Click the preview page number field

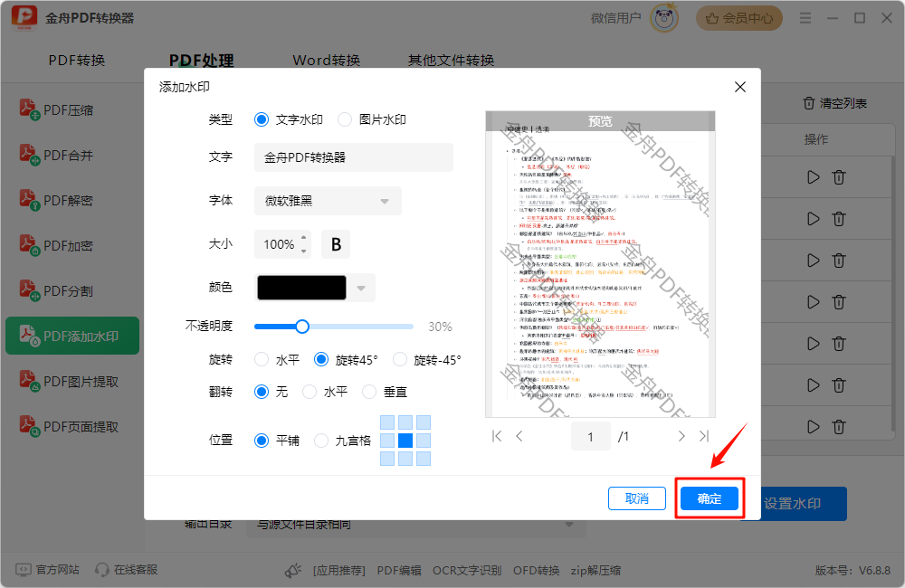pyautogui.click(x=590, y=436)
